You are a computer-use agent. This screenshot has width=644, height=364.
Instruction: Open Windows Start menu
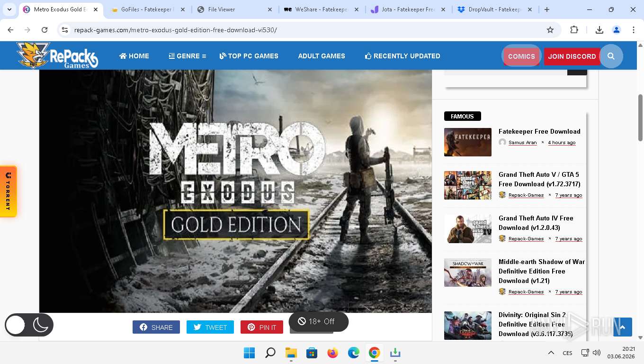tap(249, 353)
